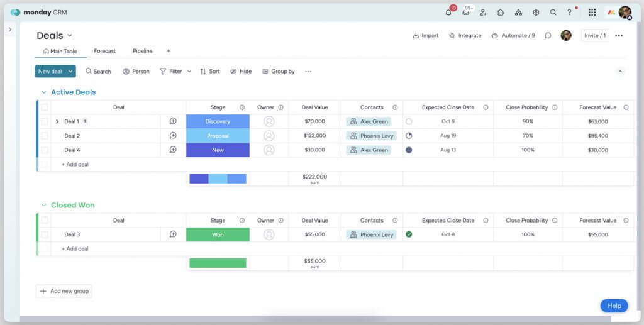
Task: Open the settings gear icon in top bar
Action: (536, 13)
